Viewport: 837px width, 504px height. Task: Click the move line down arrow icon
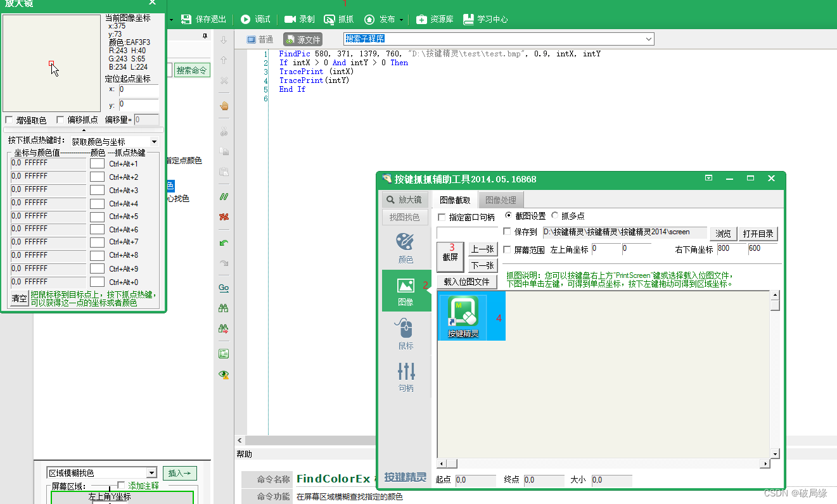[x=224, y=40]
